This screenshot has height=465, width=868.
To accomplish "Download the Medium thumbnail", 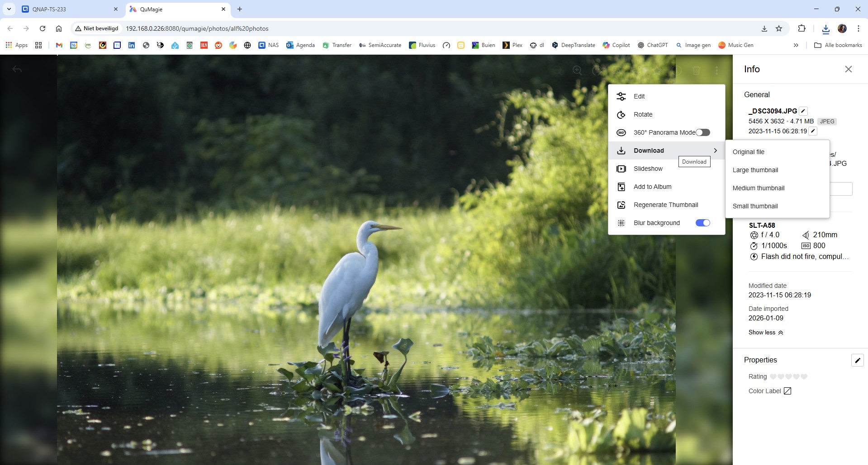I will coord(777,188).
